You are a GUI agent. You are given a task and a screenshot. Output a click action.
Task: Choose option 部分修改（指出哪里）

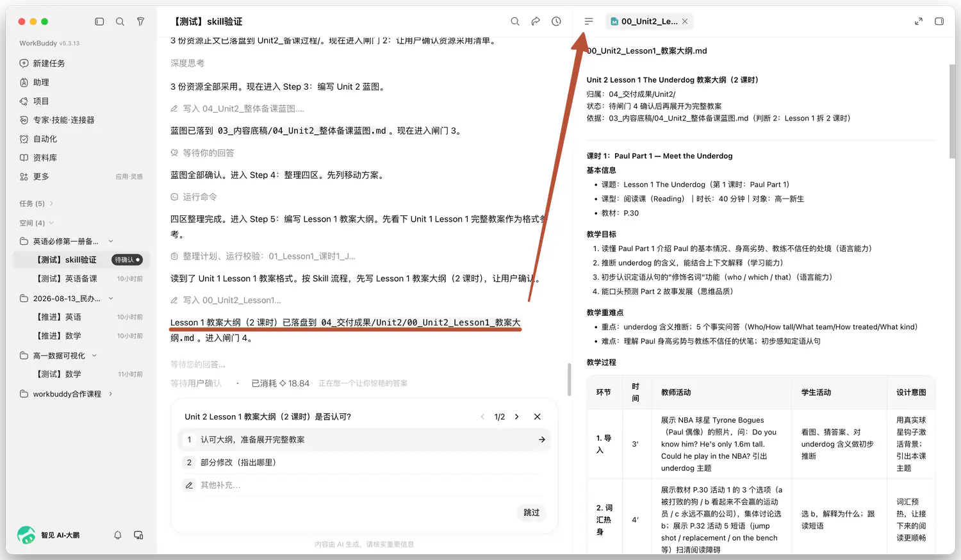pos(364,463)
